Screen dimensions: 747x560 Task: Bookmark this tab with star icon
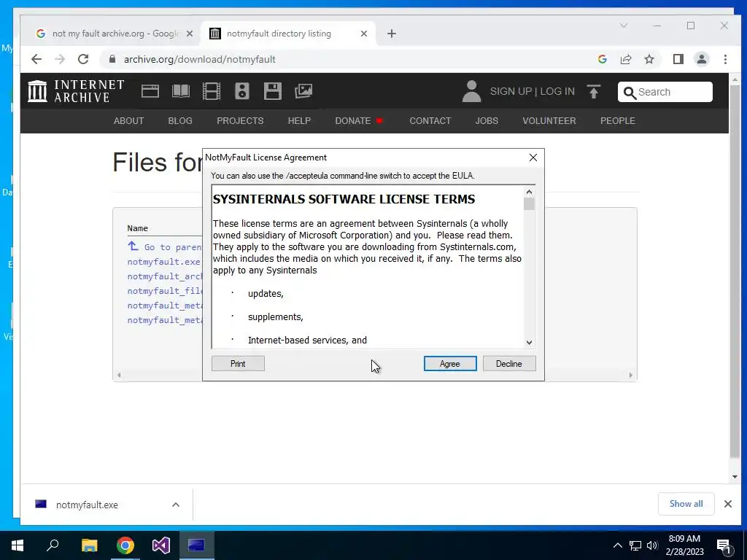coord(649,59)
